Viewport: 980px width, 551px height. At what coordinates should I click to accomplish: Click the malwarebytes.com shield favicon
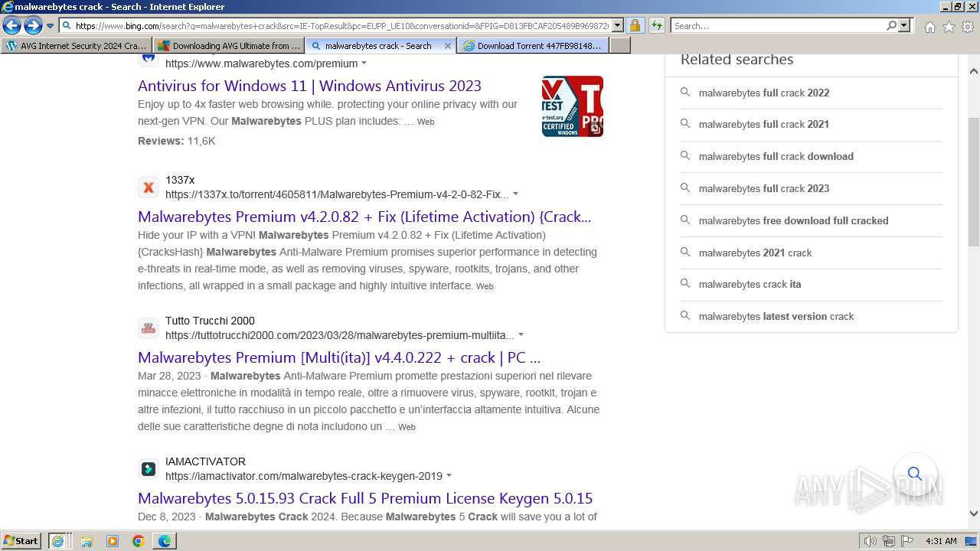coord(149,57)
